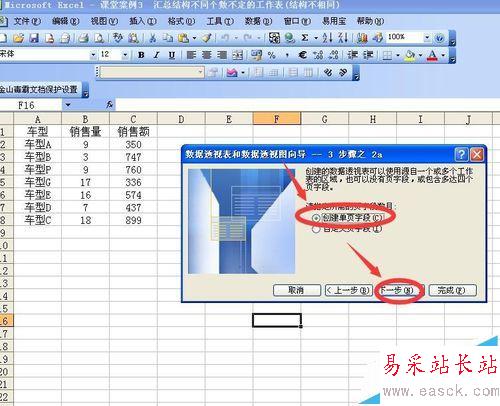500x406 pixels.
Task: Apply euro currency style
Action: pos(302,55)
